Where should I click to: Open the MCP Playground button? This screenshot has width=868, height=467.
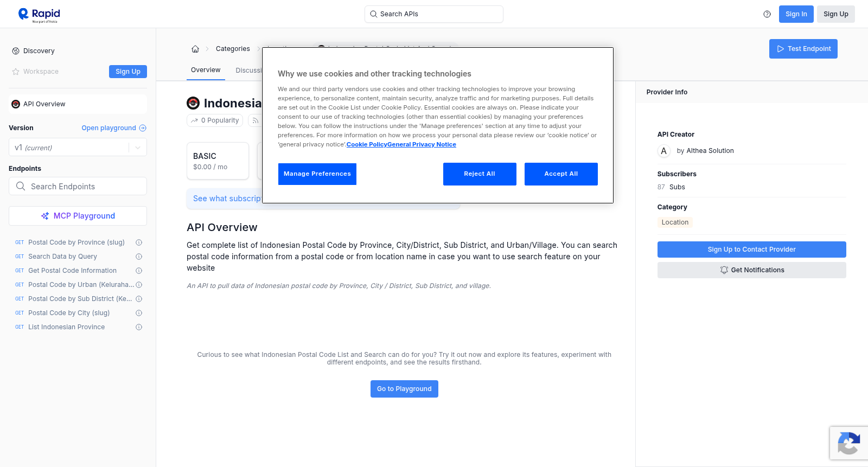pos(78,216)
